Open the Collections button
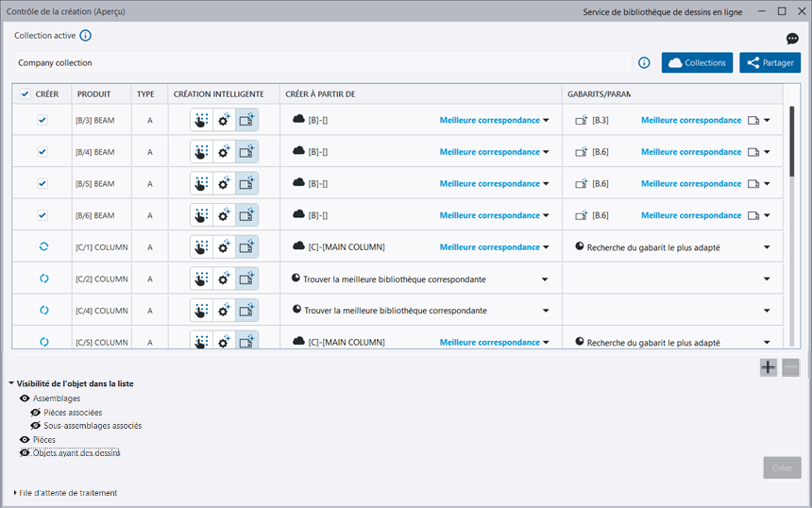The image size is (812, 508). point(697,63)
